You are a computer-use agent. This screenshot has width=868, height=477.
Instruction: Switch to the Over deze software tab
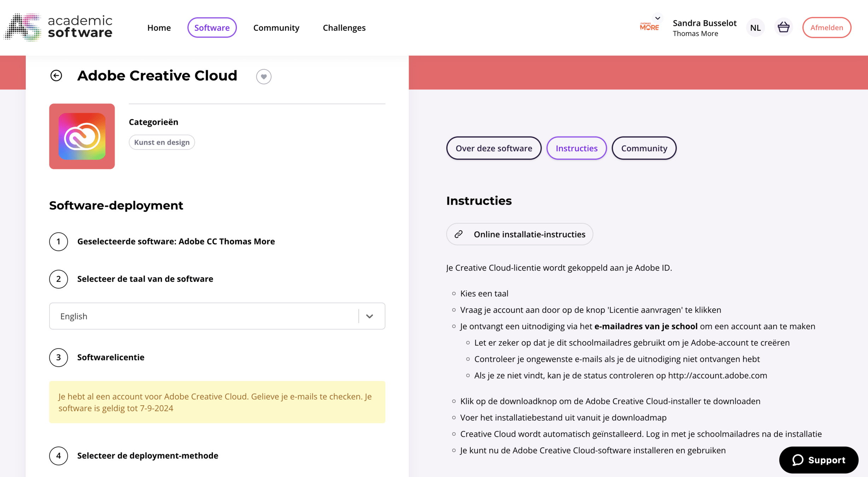click(x=494, y=148)
